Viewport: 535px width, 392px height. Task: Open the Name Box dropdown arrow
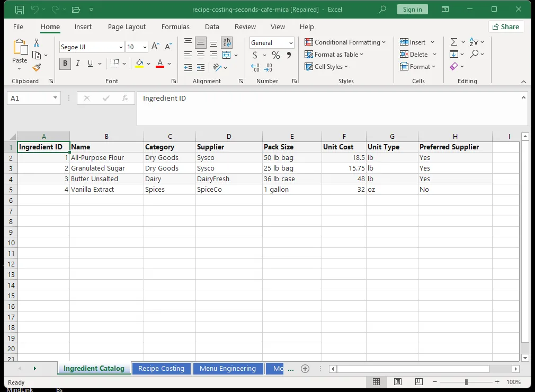(x=55, y=98)
